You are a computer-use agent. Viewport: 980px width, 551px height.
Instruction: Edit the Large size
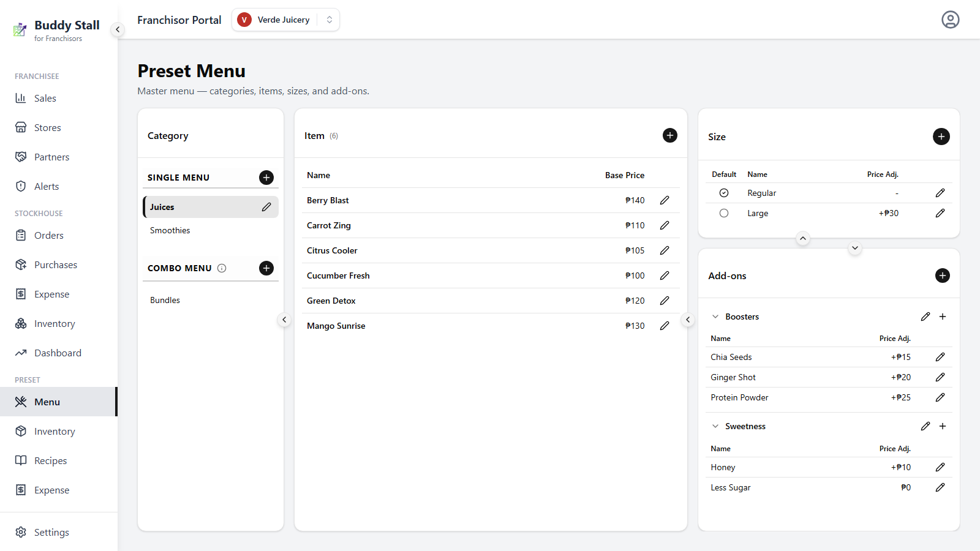pos(940,213)
